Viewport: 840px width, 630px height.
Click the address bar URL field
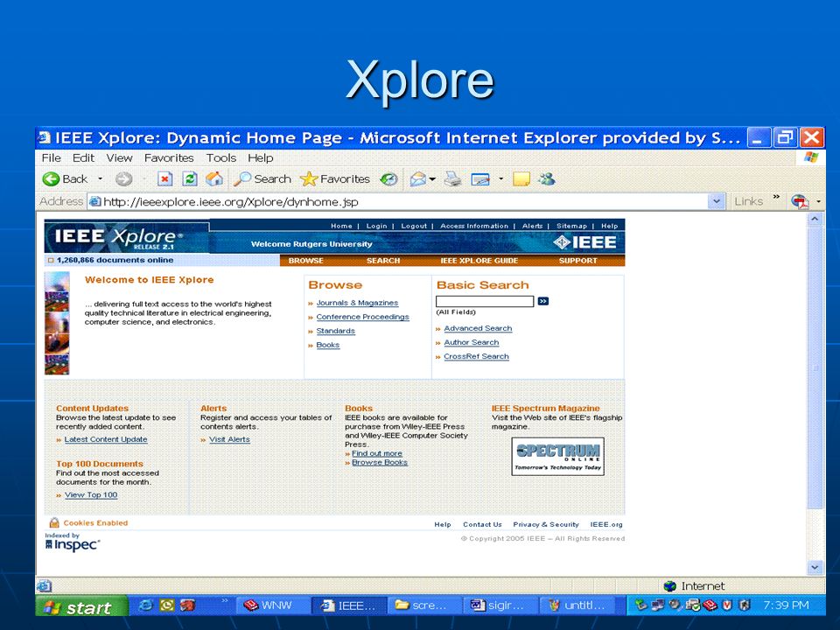pos(399,201)
